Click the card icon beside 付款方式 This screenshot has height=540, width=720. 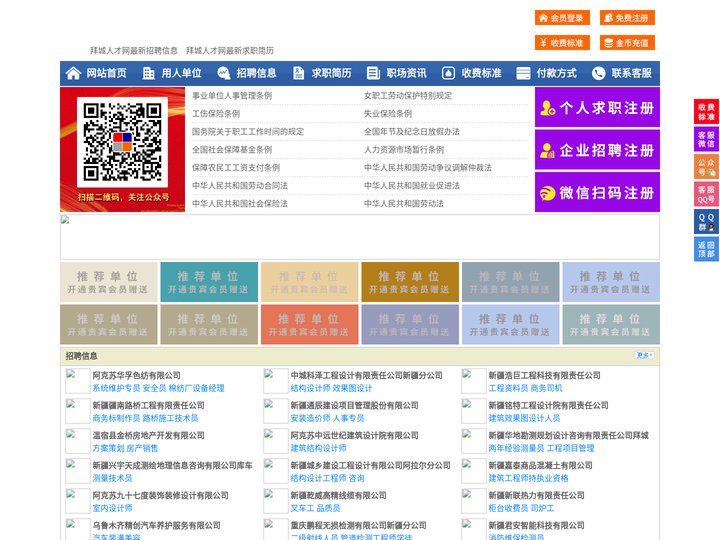click(x=523, y=73)
